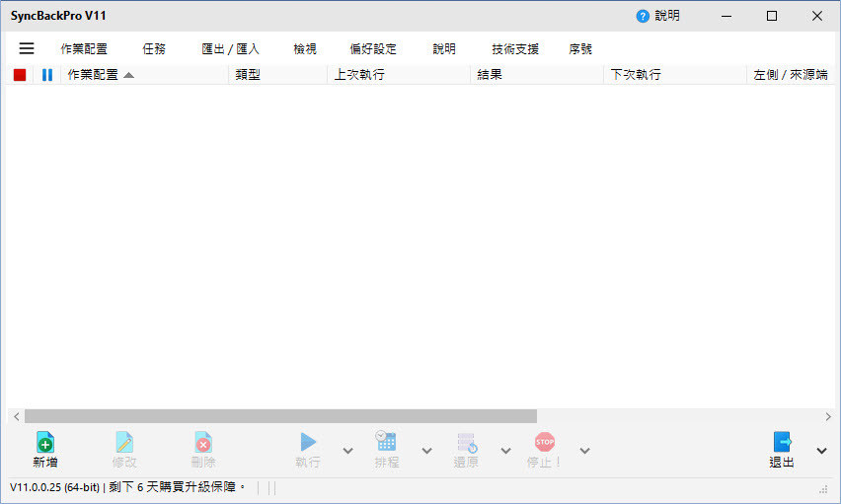
Task: Click the 執行 run play icon
Action: click(x=308, y=442)
